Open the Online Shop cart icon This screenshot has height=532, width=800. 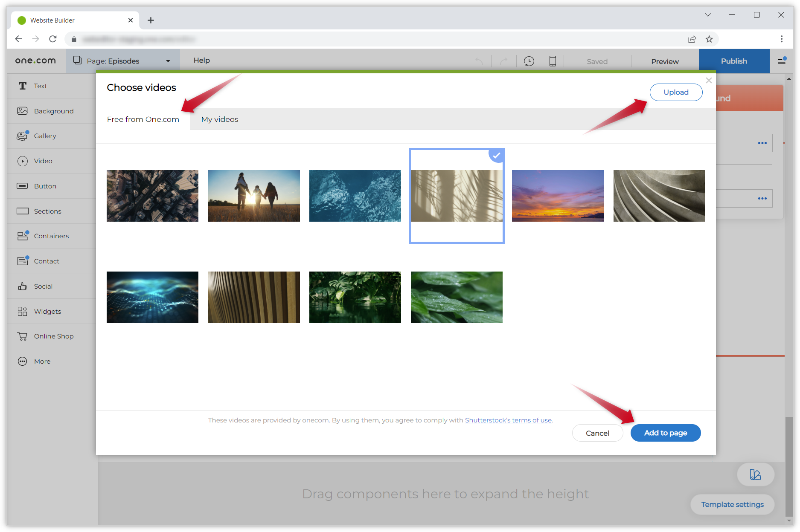[22, 336]
